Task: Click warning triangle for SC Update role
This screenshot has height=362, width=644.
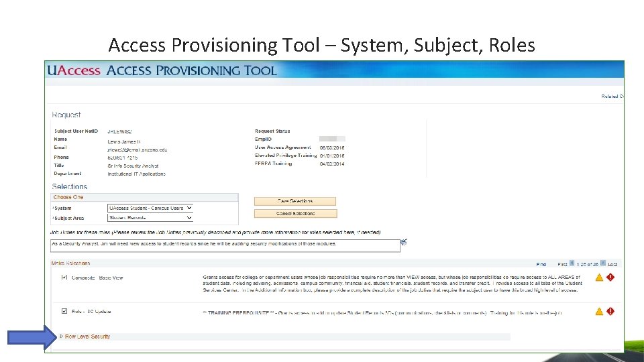Action: click(x=599, y=312)
